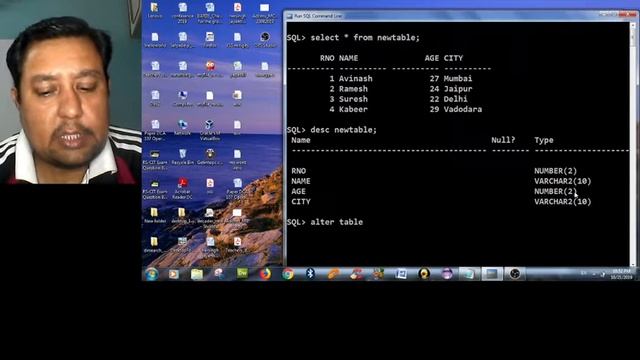The height and width of the screenshot is (360, 640).
Task: Click the 'Avinash' name cell
Action: tap(356, 78)
